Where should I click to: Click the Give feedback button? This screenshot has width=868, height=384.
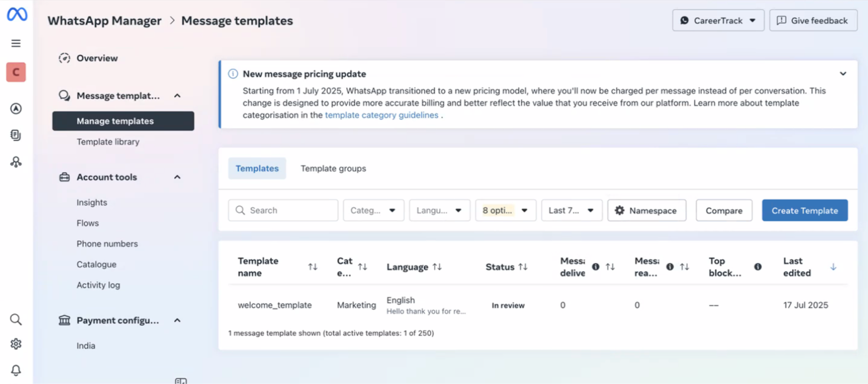(813, 21)
